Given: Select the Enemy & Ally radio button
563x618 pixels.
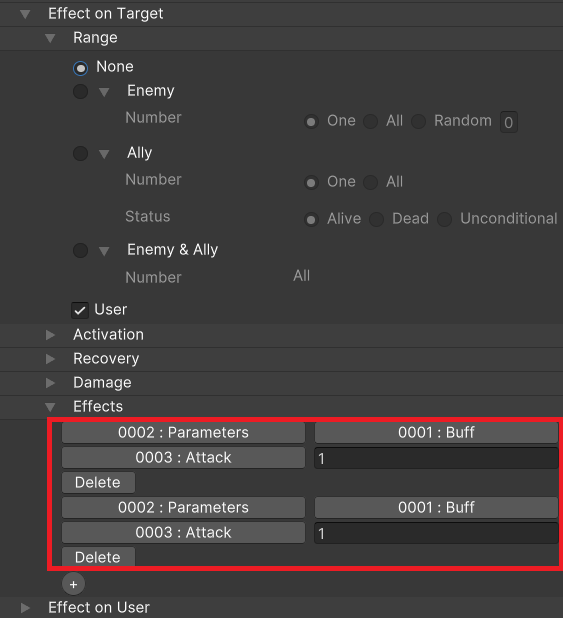Looking at the screenshot, I should point(80,250).
